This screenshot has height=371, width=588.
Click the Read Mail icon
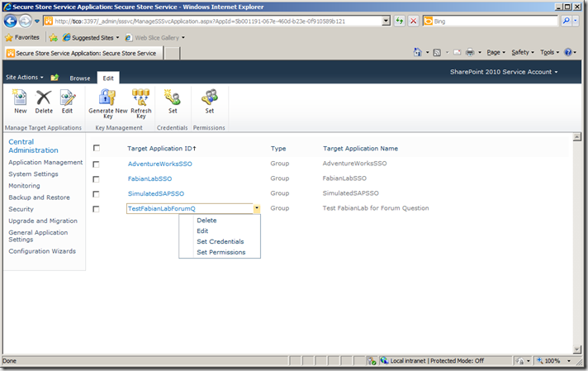pyautogui.click(x=458, y=53)
